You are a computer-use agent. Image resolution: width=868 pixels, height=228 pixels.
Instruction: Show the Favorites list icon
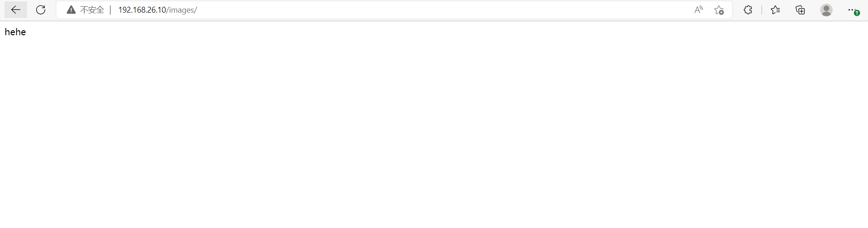[x=775, y=10]
